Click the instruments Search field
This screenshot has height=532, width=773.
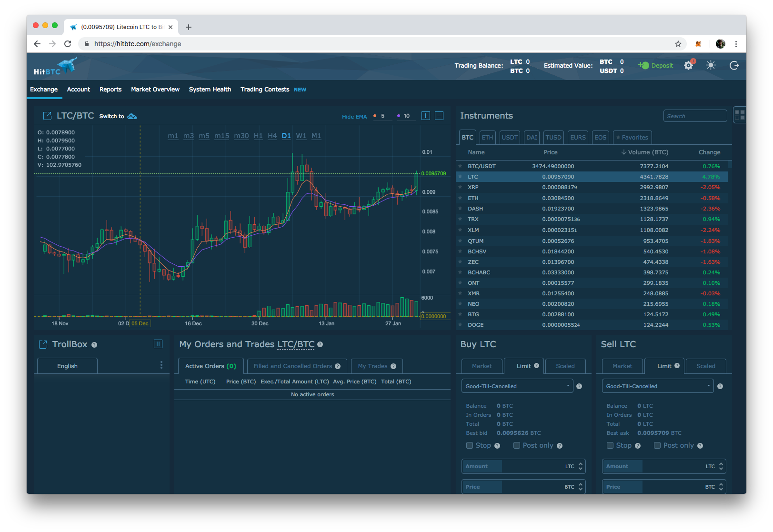pos(695,116)
